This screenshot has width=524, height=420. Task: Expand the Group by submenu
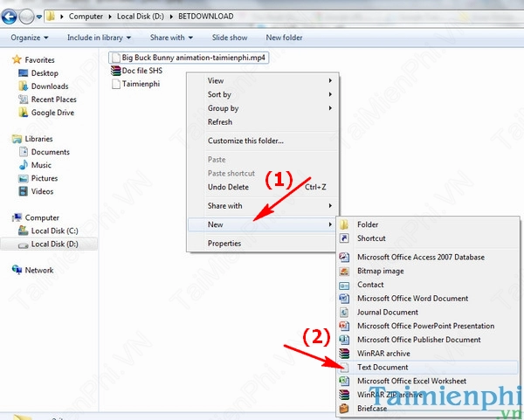click(x=264, y=108)
